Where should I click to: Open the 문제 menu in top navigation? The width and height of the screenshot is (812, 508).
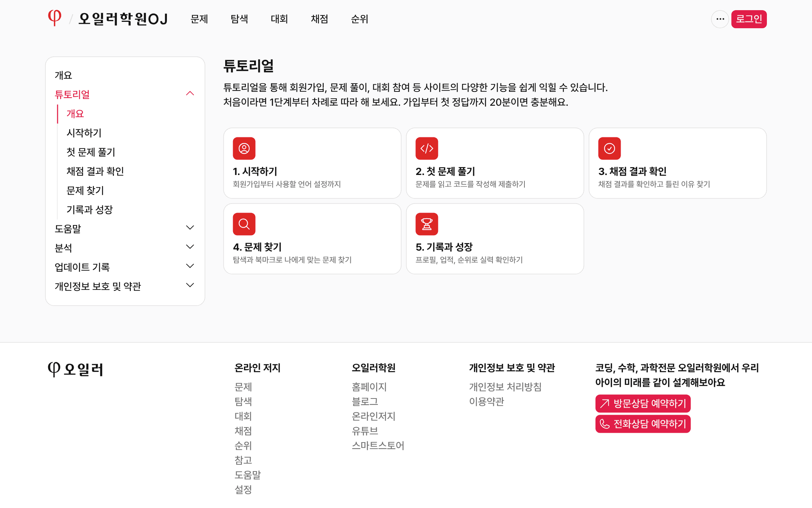199,19
